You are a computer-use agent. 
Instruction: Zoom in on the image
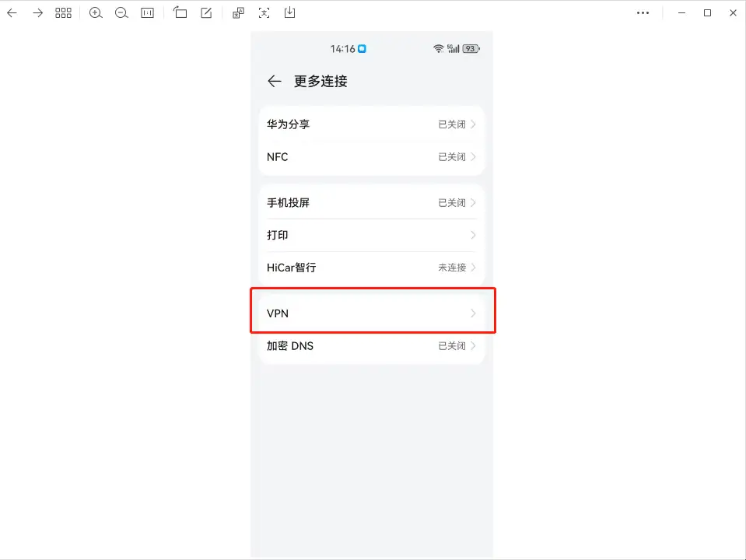pos(96,13)
